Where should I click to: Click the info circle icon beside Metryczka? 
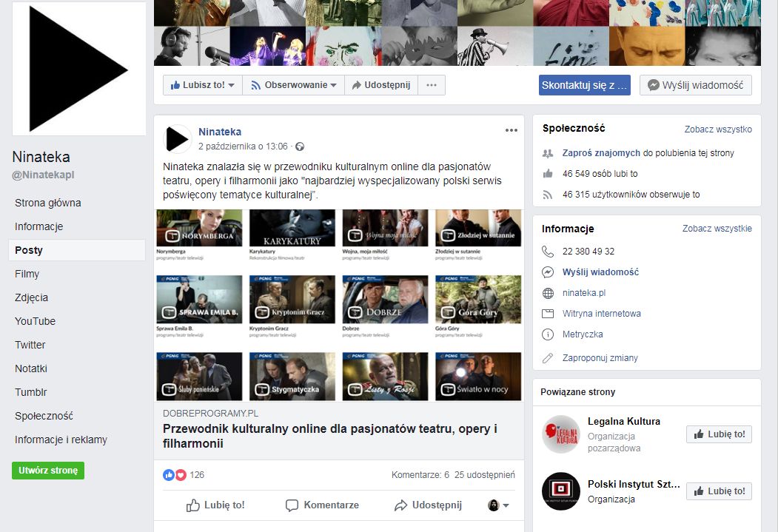tap(548, 334)
